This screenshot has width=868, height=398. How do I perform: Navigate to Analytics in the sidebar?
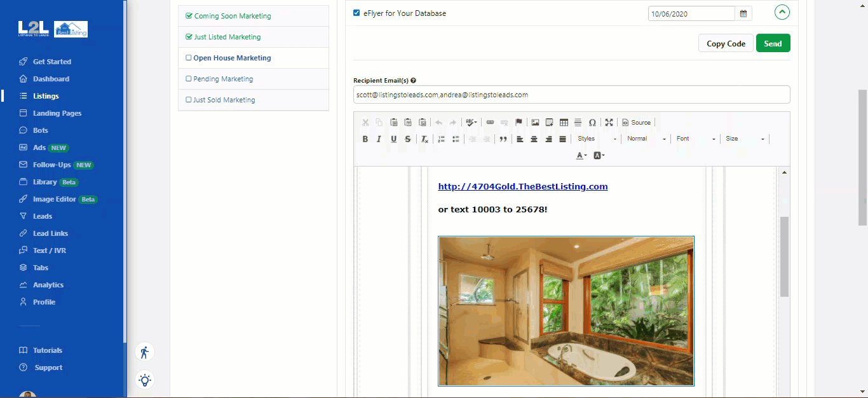49,284
